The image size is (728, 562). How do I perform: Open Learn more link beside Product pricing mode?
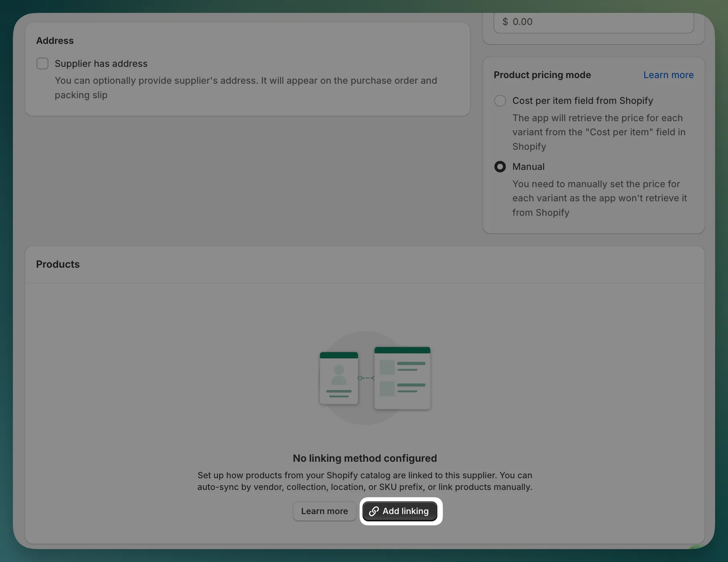[668, 75]
